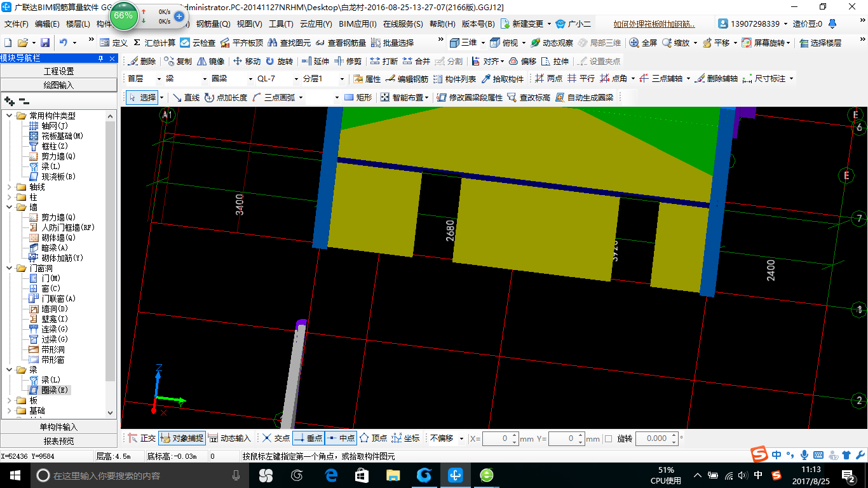Select 筏板基础(M) in the tree
Screen dimensions: 868x488
56,136
